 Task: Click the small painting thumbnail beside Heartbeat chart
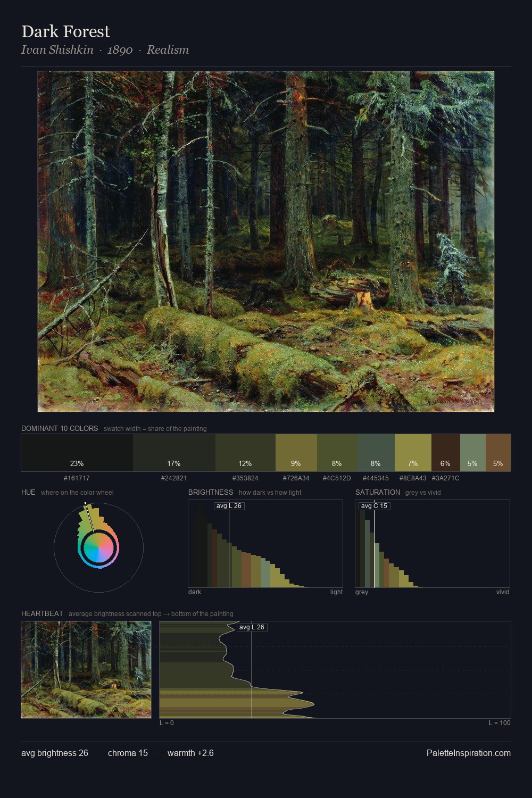86,670
